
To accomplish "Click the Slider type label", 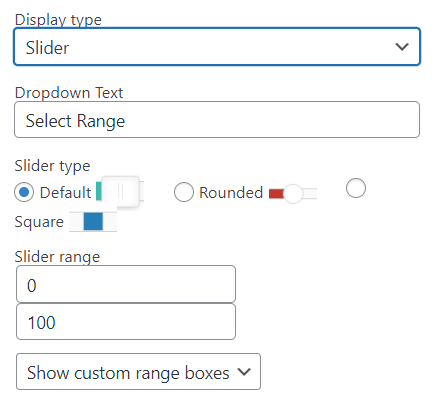I will pos(52,166).
